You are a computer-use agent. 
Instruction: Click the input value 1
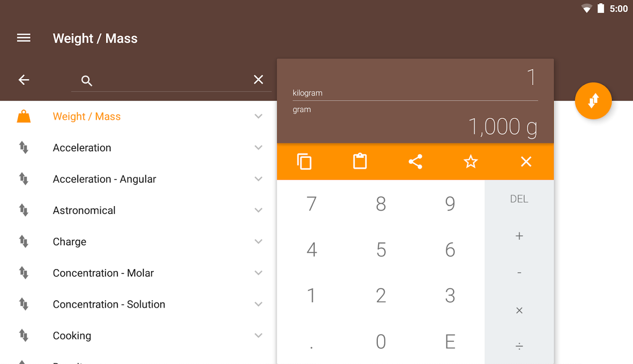point(531,77)
